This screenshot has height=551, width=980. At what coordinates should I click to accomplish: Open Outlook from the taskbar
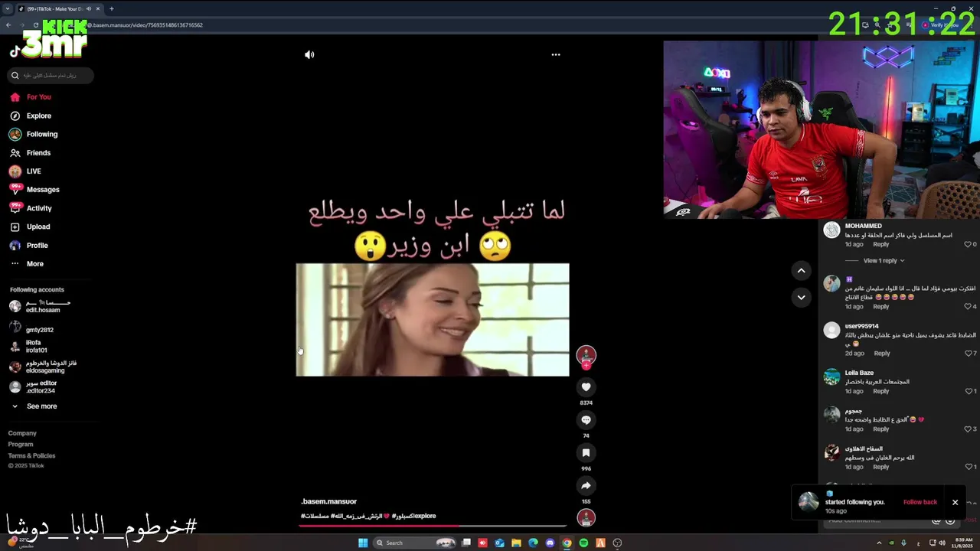[x=499, y=543]
